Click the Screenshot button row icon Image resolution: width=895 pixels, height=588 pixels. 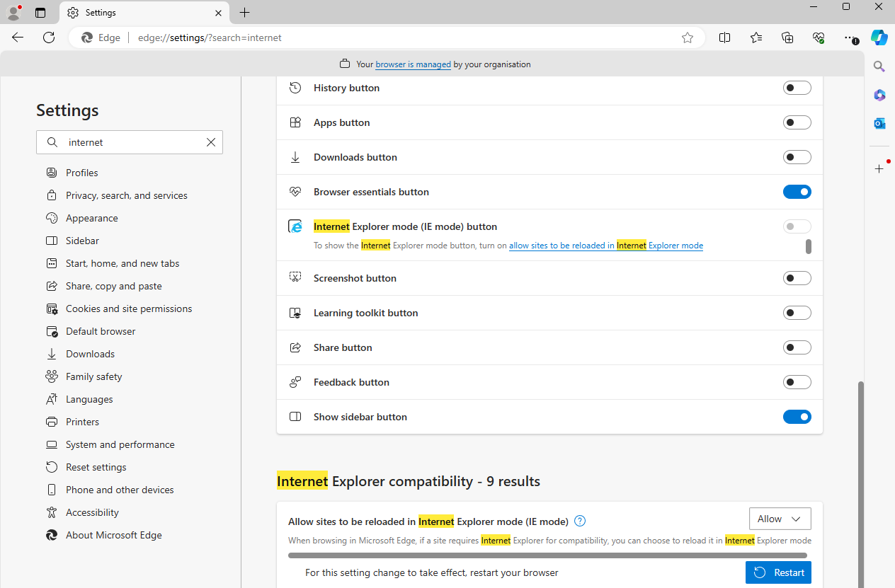tap(296, 278)
